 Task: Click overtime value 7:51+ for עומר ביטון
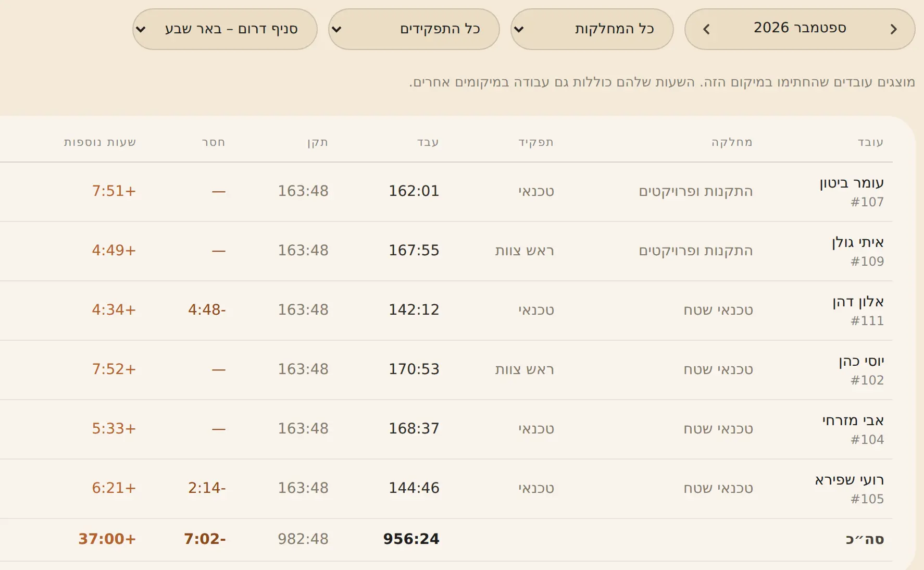tap(114, 191)
